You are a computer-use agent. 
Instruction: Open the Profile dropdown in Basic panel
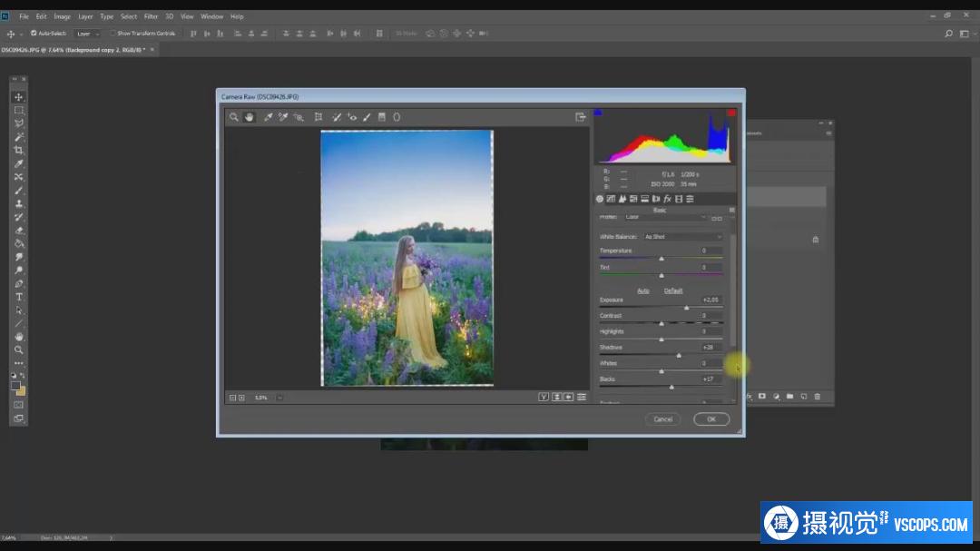pos(666,217)
